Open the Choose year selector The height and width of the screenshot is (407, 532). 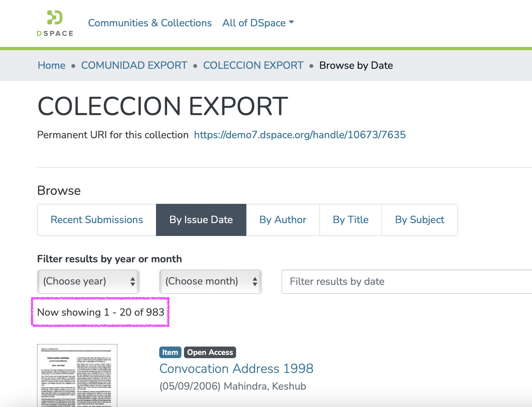88,281
